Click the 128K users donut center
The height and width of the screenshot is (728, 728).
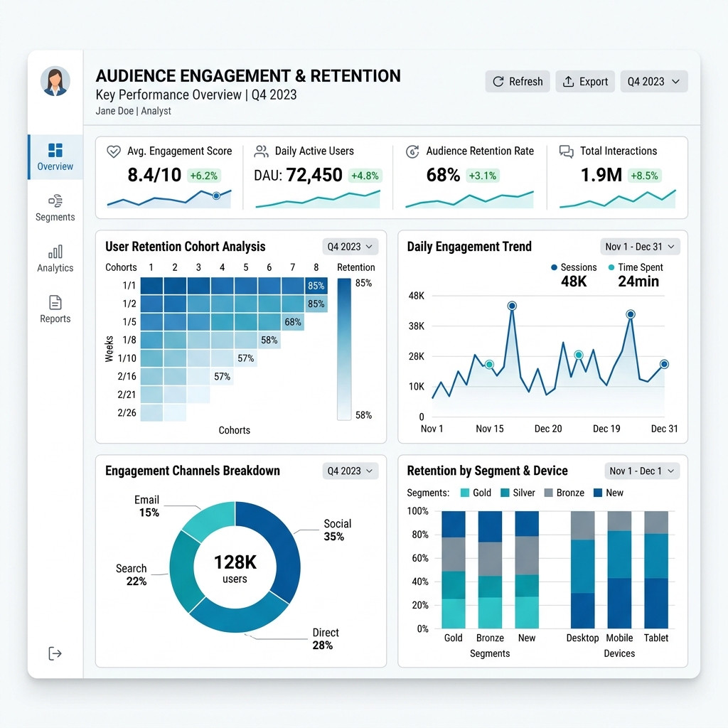click(235, 568)
